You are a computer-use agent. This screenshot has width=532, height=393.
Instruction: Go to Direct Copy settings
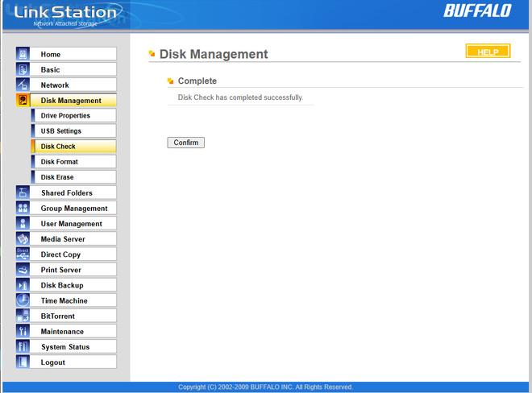click(73, 254)
